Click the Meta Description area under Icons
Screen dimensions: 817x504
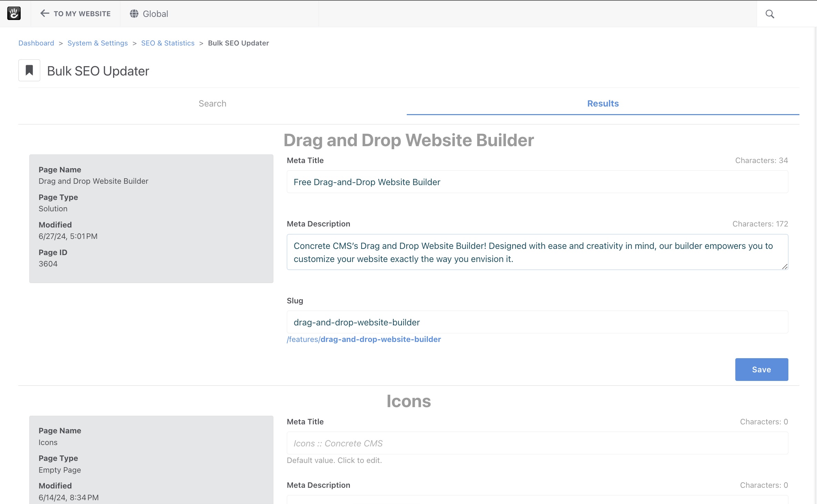(x=537, y=501)
